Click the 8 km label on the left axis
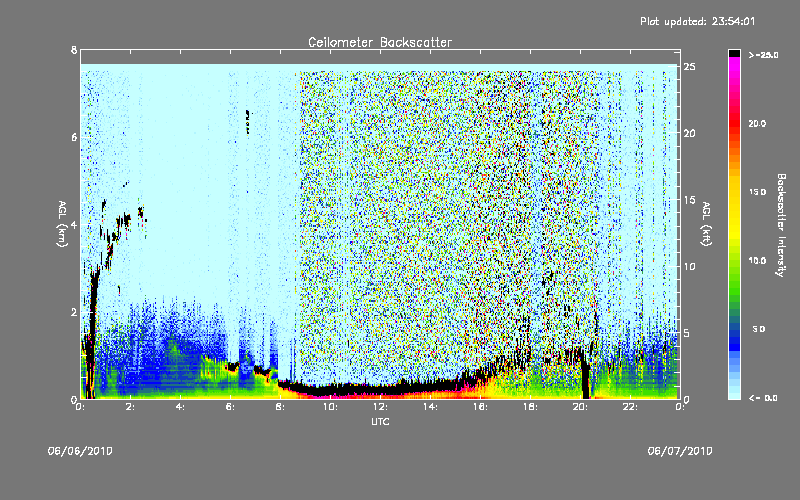The image size is (800, 500). [74, 50]
